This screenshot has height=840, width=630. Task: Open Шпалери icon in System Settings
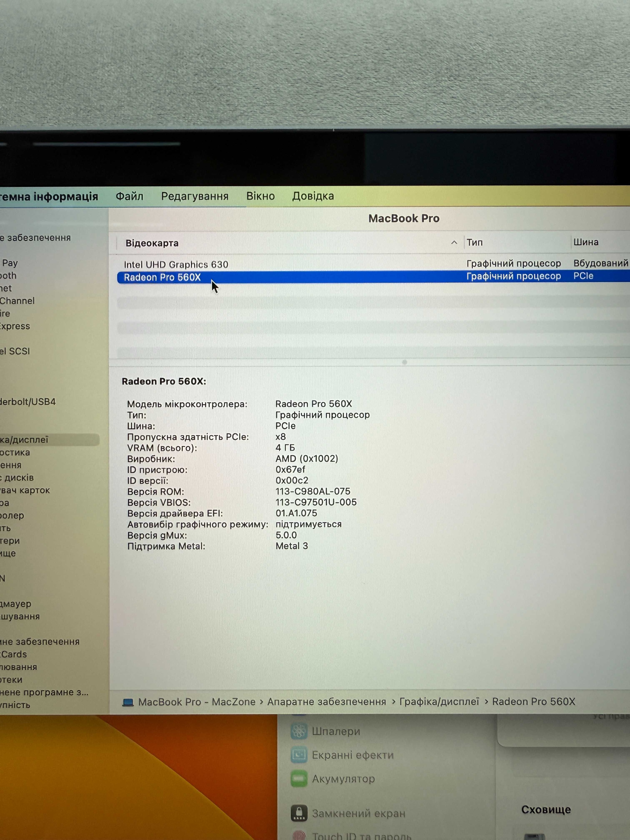click(299, 731)
